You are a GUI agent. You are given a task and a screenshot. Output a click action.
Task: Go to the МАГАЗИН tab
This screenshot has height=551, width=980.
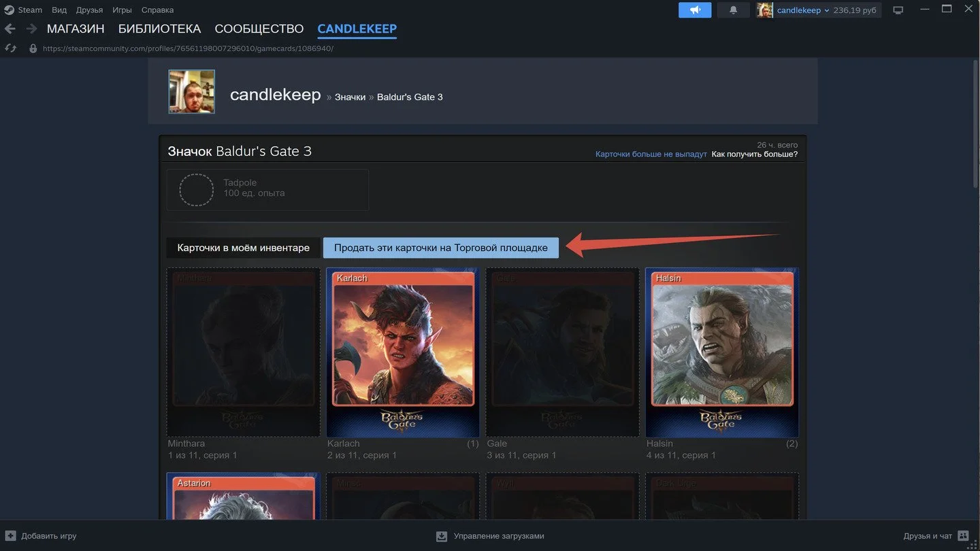pos(76,29)
